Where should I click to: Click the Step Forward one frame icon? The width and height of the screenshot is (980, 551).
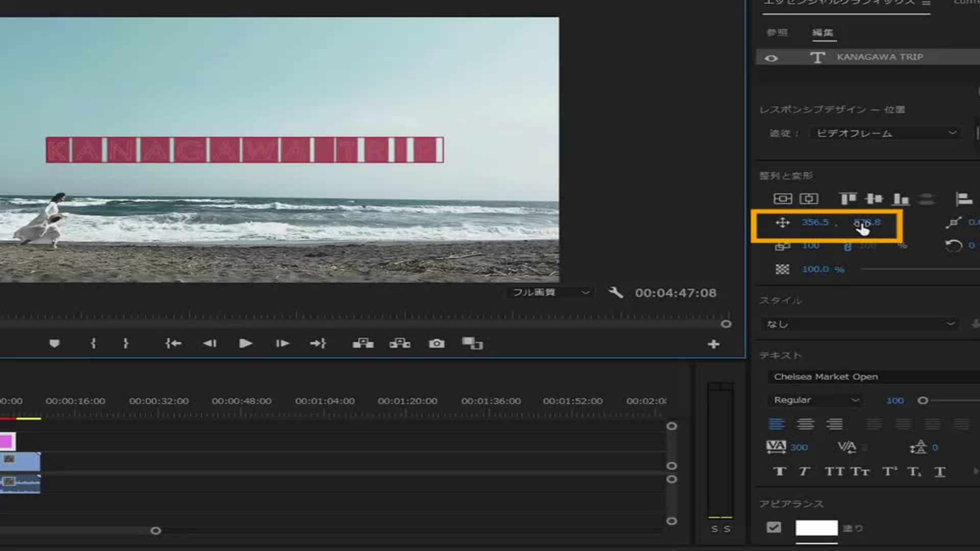[x=282, y=343]
